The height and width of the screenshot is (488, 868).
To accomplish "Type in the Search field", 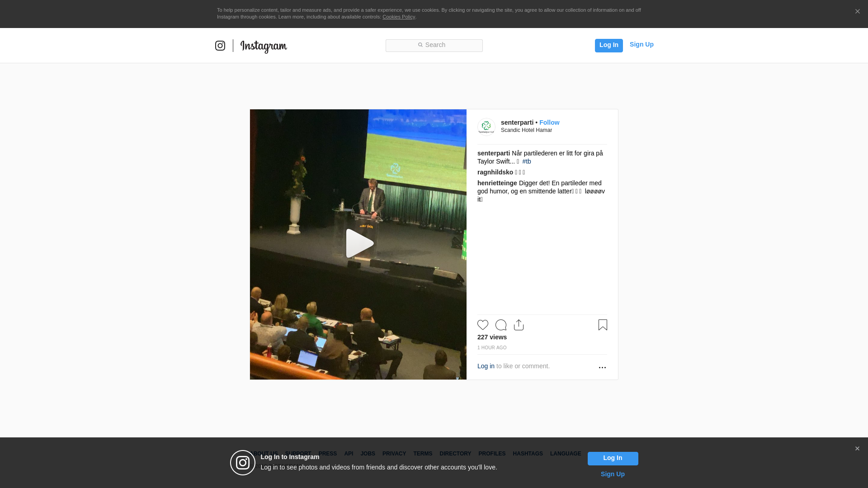I will click(434, 45).
